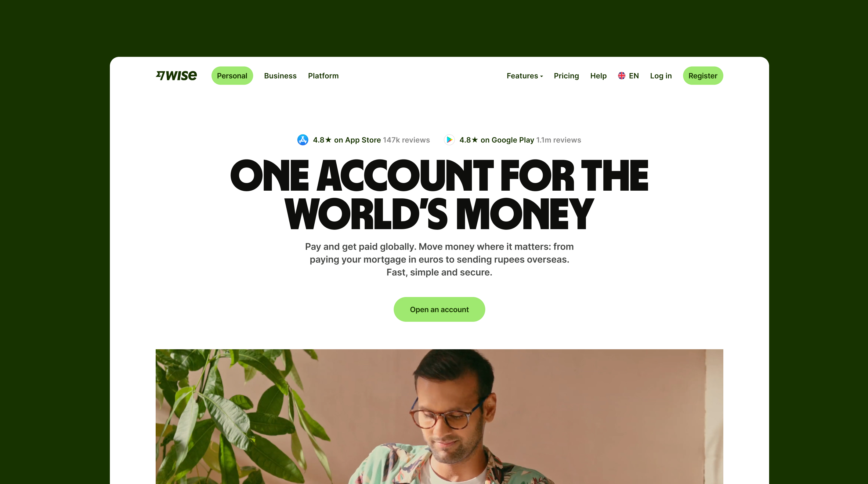Click the Wise logo
Image resolution: width=868 pixels, height=484 pixels.
coord(176,75)
